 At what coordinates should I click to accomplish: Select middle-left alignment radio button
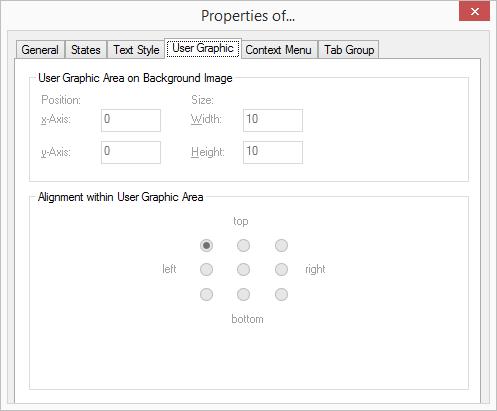pyautogui.click(x=206, y=269)
